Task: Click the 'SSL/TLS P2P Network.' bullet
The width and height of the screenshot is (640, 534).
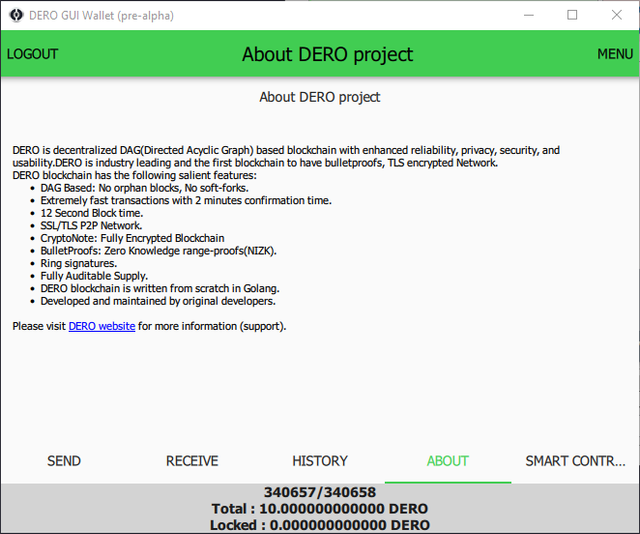Action: pyautogui.click(x=91, y=226)
